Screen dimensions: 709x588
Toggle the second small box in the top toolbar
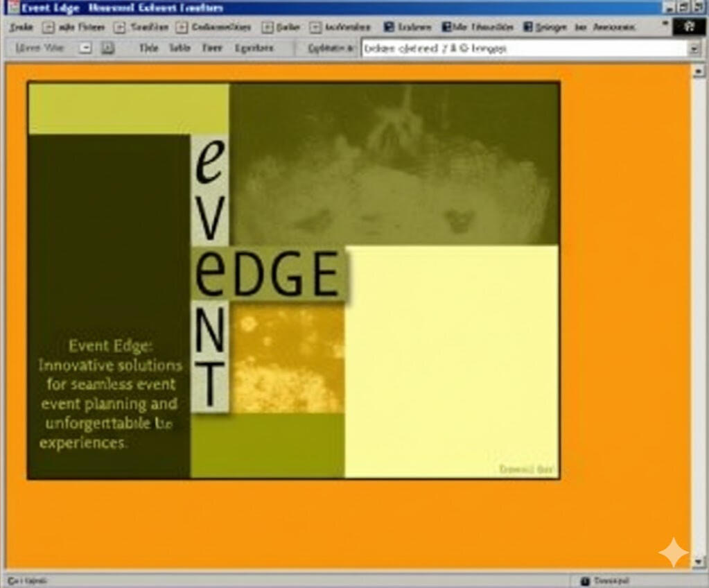(x=119, y=27)
